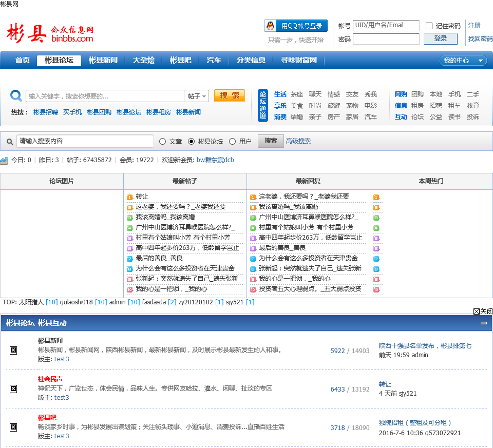Click rank 3 icon in 最新帖子 list

click(130, 218)
